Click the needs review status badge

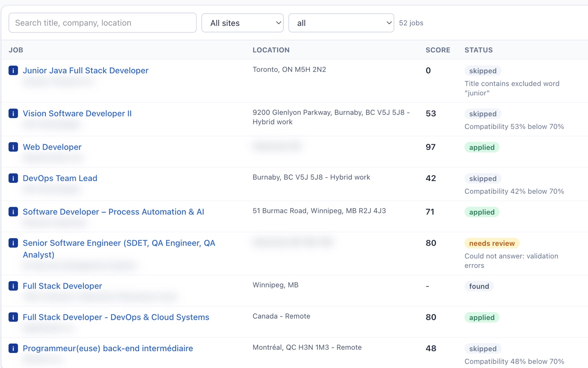coord(492,243)
